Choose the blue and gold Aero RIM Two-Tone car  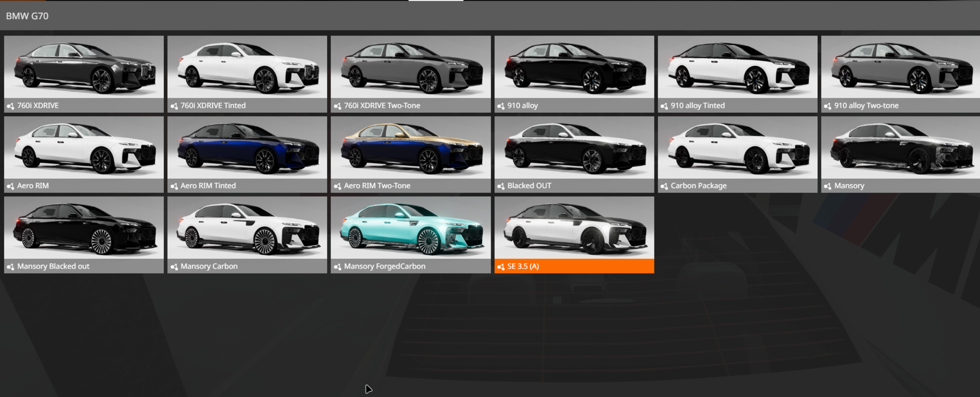411,148
